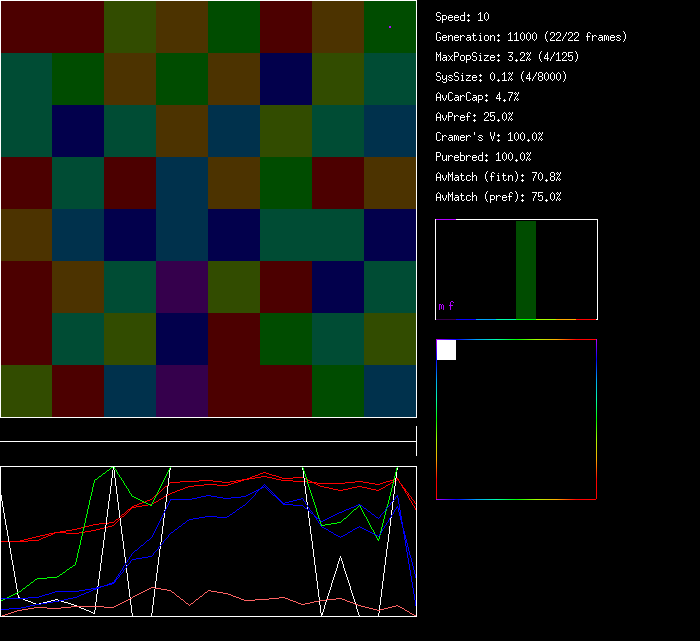
Task: Select the AvCarCap value
Action: [x=477, y=97]
